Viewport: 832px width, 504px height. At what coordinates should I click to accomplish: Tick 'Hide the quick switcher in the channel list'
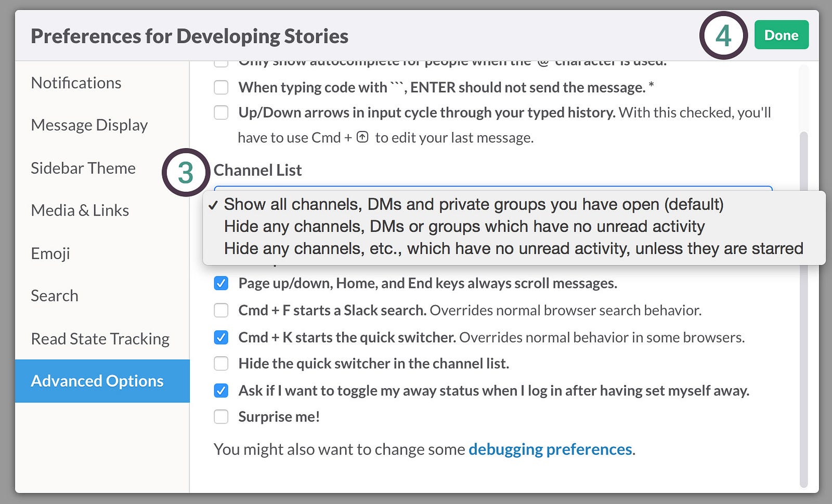pyautogui.click(x=222, y=363)
